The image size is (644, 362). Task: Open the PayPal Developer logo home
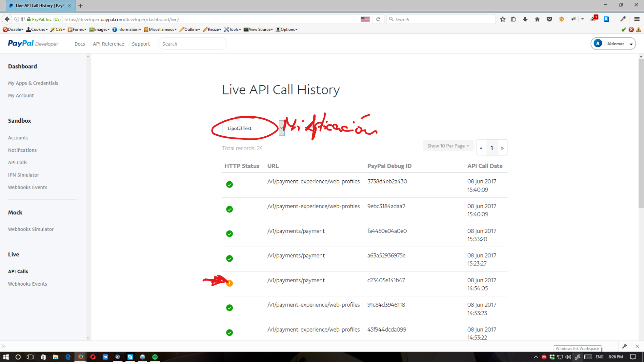pyautogui.click(x=33, y=44)
